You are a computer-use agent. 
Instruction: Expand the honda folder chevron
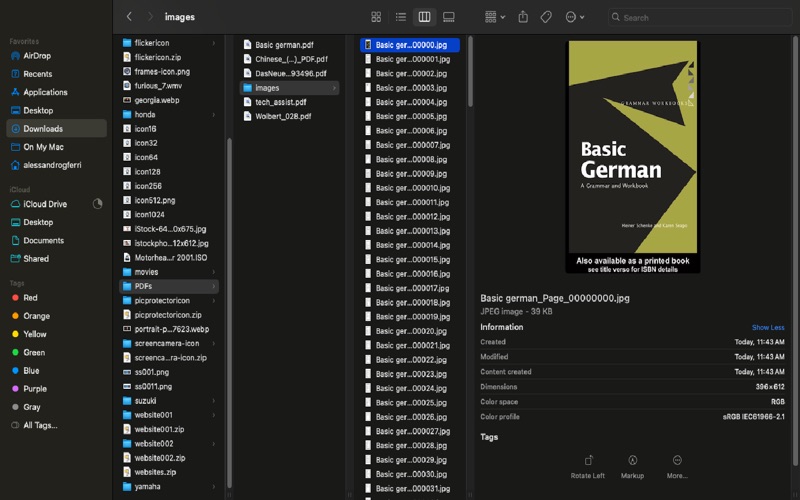213,115
